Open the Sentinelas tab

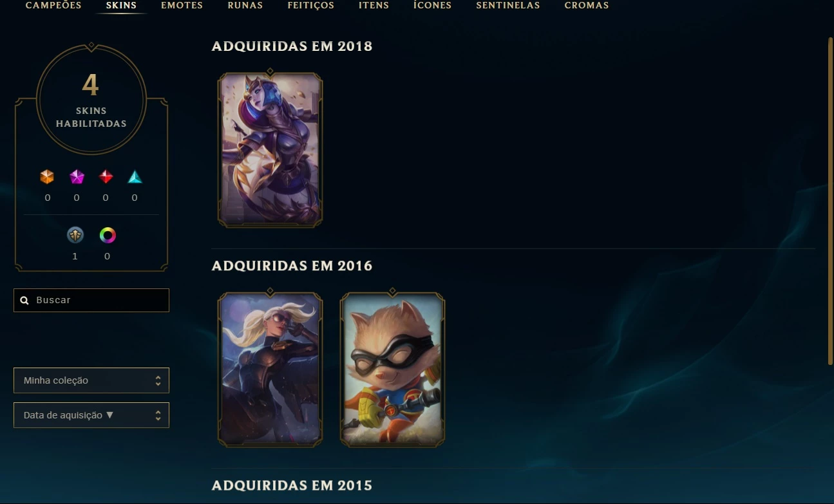click(508, 5)
